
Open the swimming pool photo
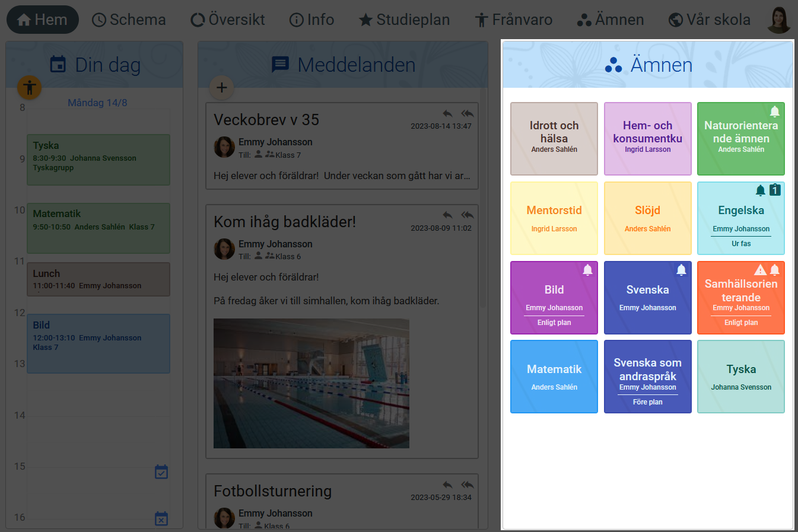pyautogui.click(x=311, y=383)
